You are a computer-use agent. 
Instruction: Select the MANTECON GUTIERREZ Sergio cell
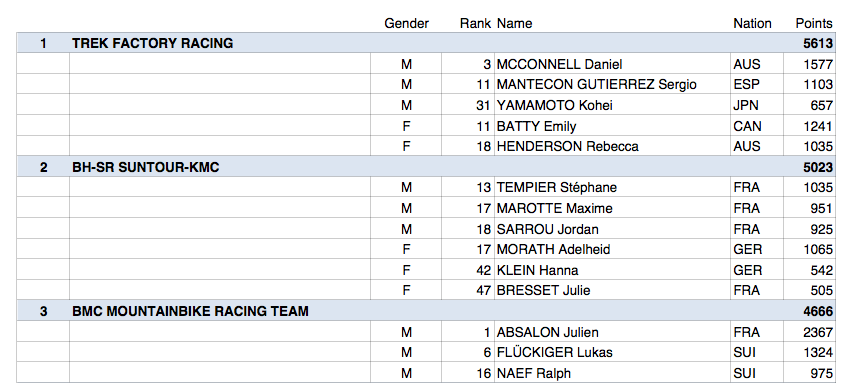point(612,85)
